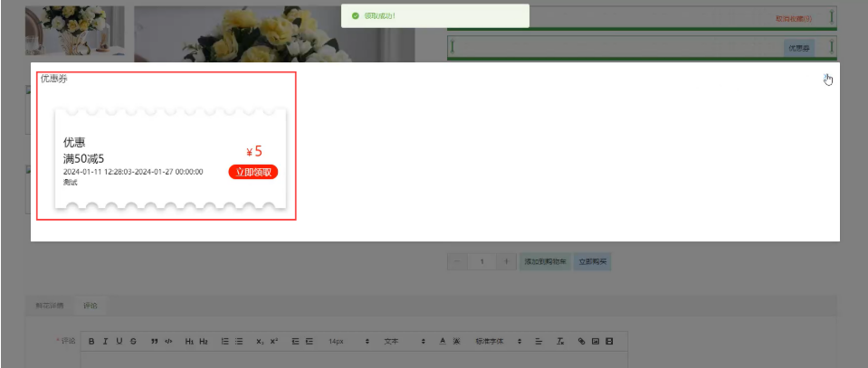Click the coupon validity date range text
This screenshot has height=368, width=868.
tap(133, 172)
